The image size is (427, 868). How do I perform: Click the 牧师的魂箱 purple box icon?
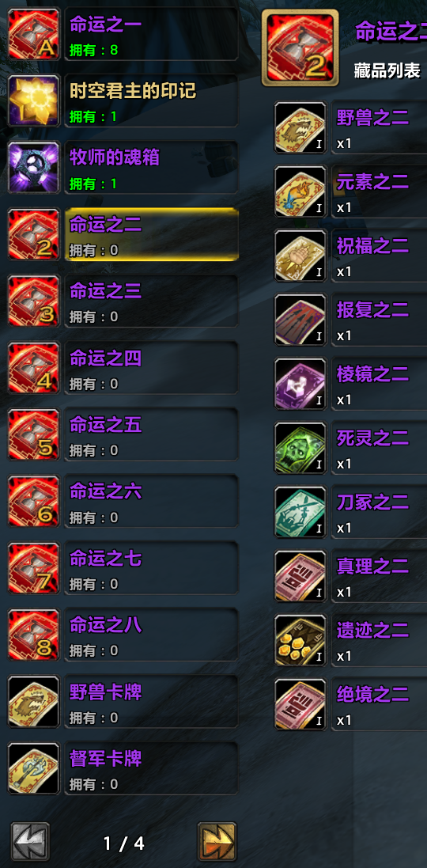tap(34, 168)
